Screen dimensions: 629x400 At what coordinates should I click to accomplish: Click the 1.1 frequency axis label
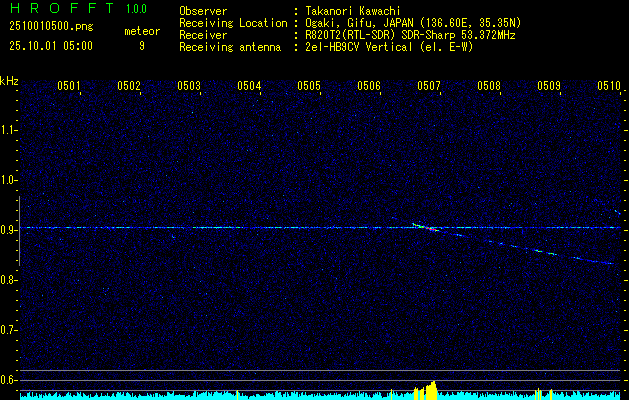(x=8, y=130)
